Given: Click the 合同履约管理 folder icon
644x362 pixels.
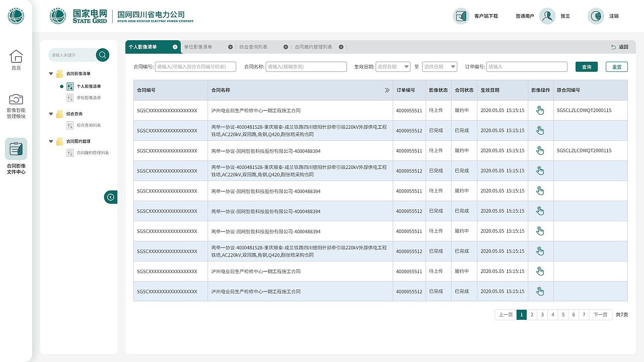Looking at the screenshot, I should pyautogui.click(x=60, y=141).
